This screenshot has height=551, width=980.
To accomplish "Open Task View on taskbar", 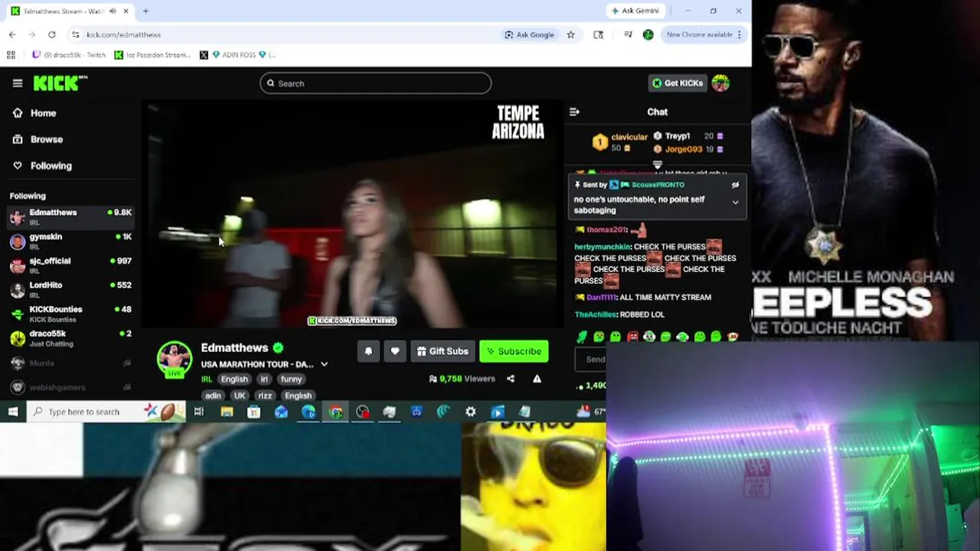I will point(199,412).
